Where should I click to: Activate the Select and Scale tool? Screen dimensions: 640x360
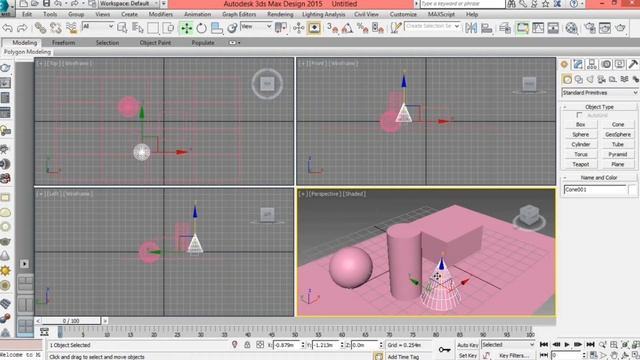click(x=217, y=28)
